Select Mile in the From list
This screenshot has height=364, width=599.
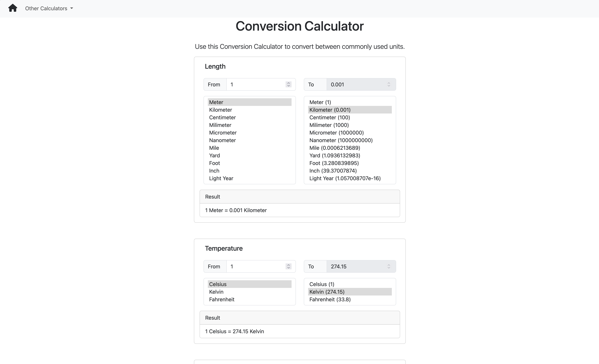249,148
